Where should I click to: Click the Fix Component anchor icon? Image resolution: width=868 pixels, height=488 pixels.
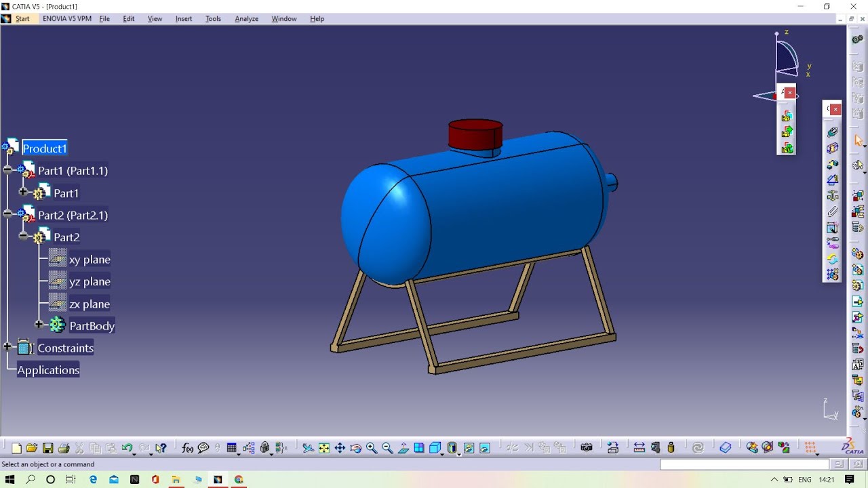point(833,195)
